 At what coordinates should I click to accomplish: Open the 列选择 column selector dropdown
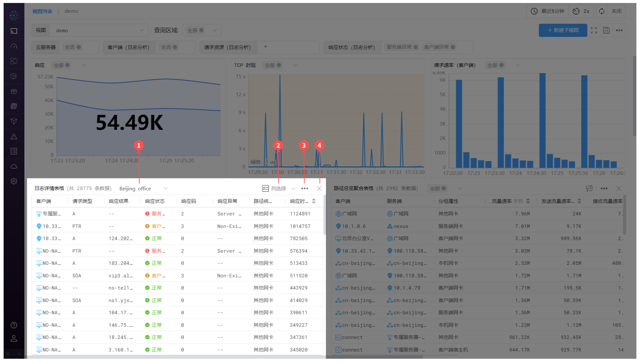point(279,188)
